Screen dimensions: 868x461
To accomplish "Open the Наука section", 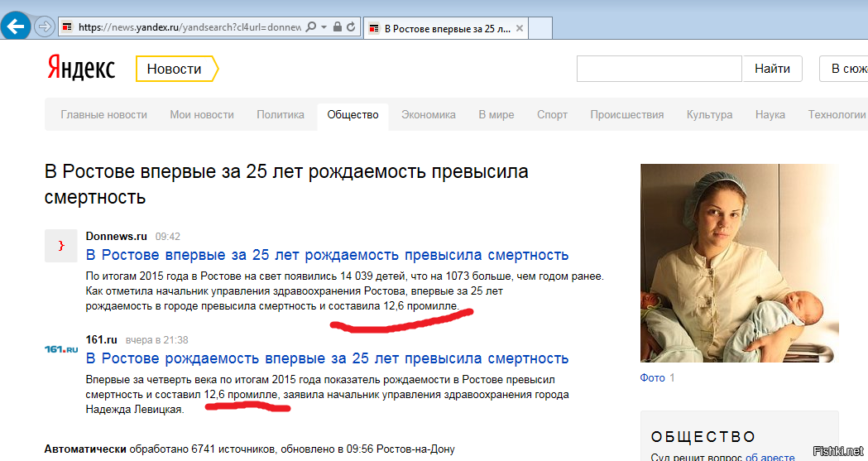I will click(x=770, y=114).
